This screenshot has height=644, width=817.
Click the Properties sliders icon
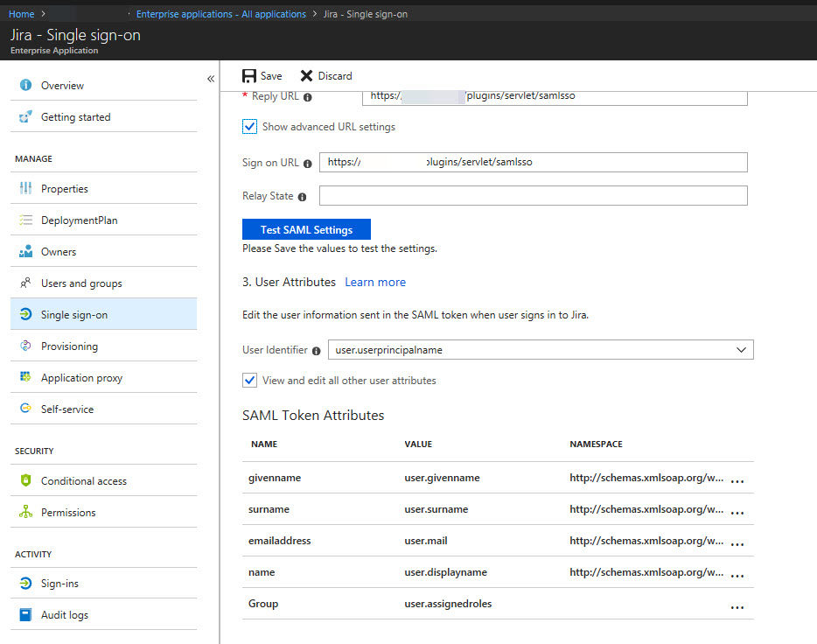pos(25,188)
